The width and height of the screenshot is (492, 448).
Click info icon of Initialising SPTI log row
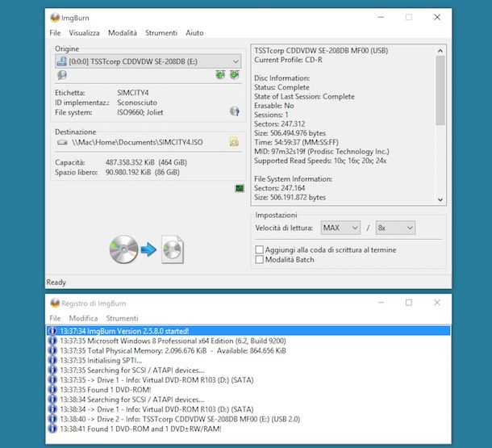point(52,360)
